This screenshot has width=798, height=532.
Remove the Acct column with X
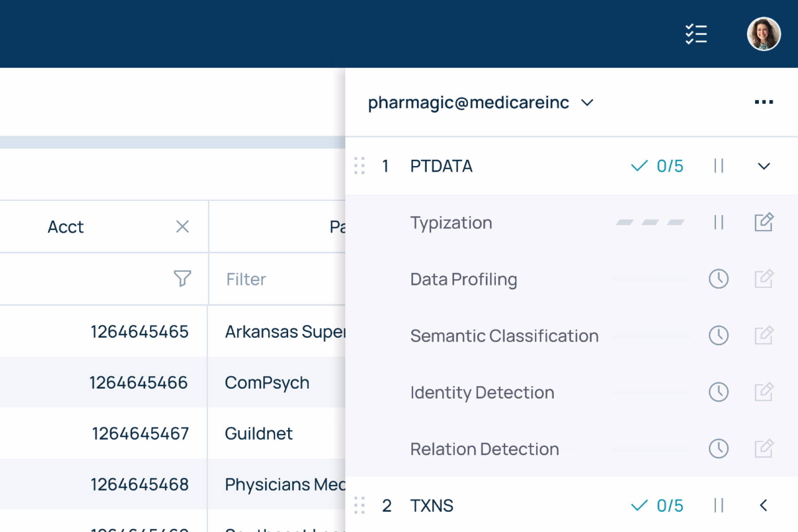[x=183, y=227]
